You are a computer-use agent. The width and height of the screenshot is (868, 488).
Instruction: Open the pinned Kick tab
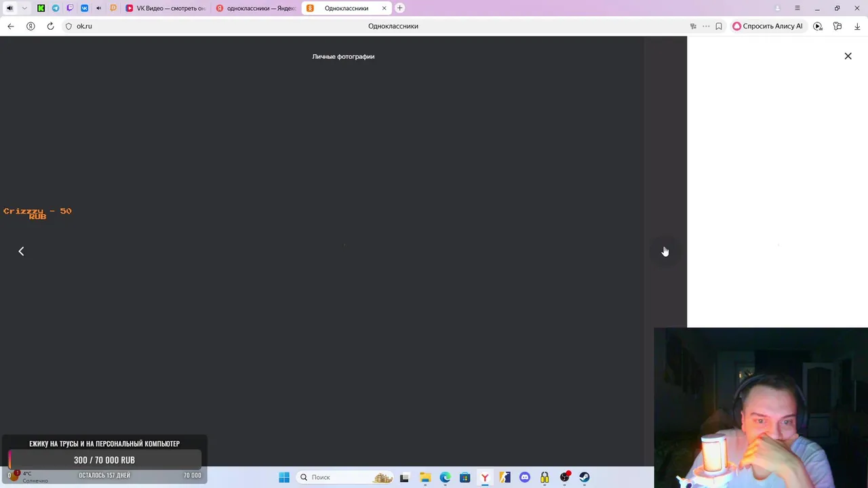click(x=41, y=8)
